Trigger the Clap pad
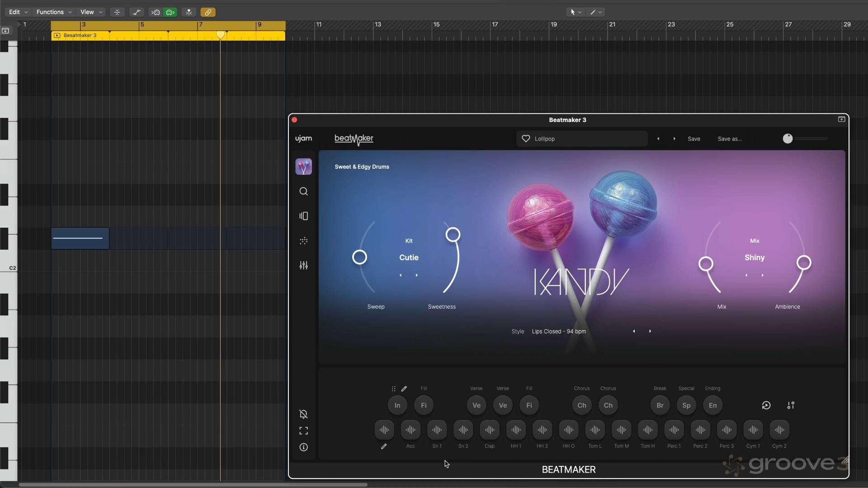Viewport: 868px width, 488px height. [490, 430]
